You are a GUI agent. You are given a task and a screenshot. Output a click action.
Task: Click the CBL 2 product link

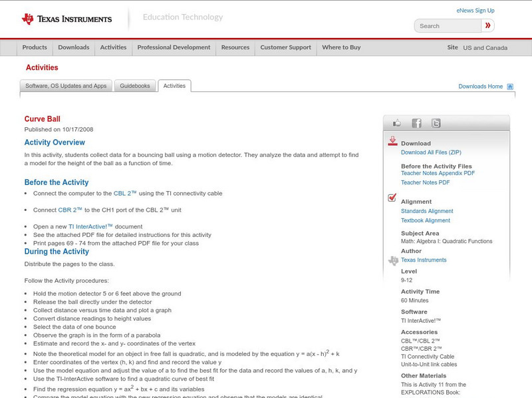125,193
